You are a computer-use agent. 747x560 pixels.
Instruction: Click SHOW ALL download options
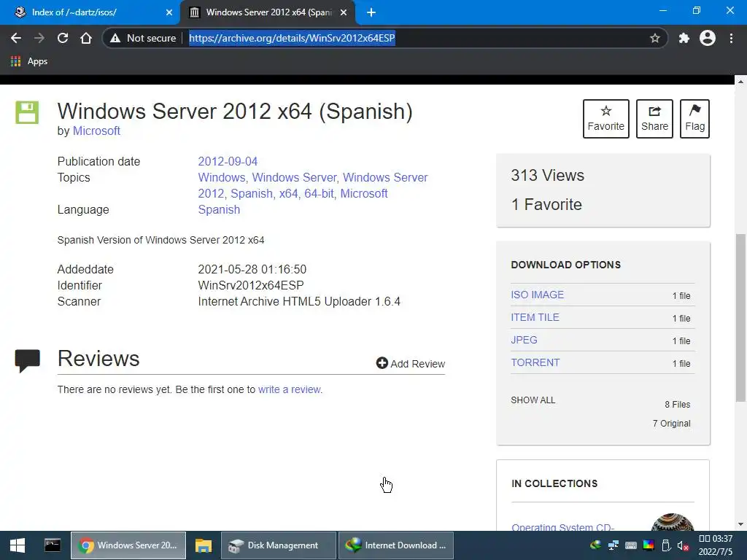point(533,400)
